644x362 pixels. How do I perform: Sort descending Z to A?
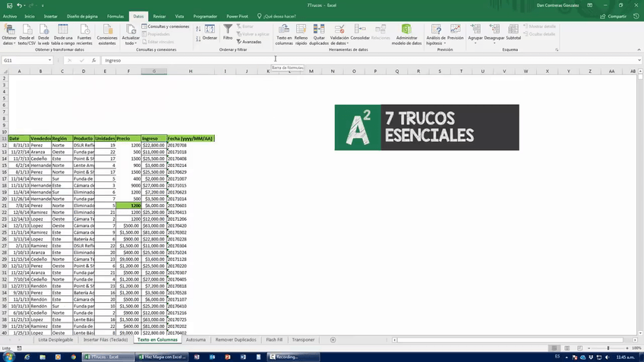pos(198,39)
